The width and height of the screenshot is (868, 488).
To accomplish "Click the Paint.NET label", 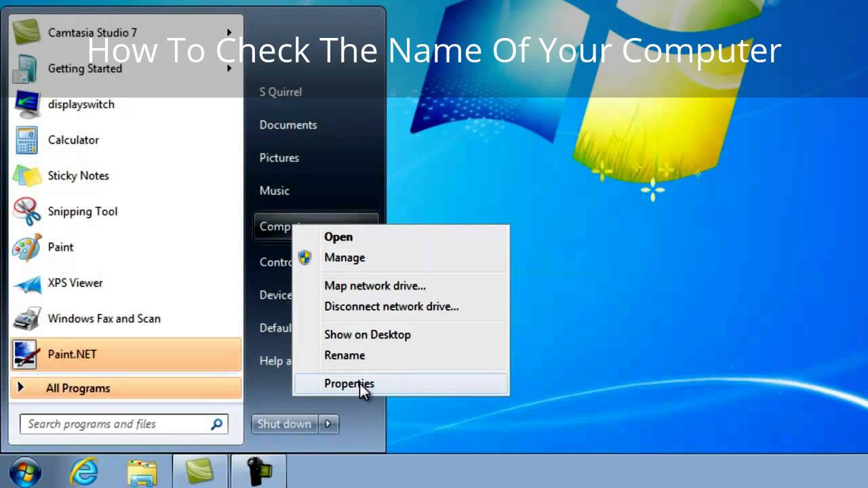I will coord(73,354).
